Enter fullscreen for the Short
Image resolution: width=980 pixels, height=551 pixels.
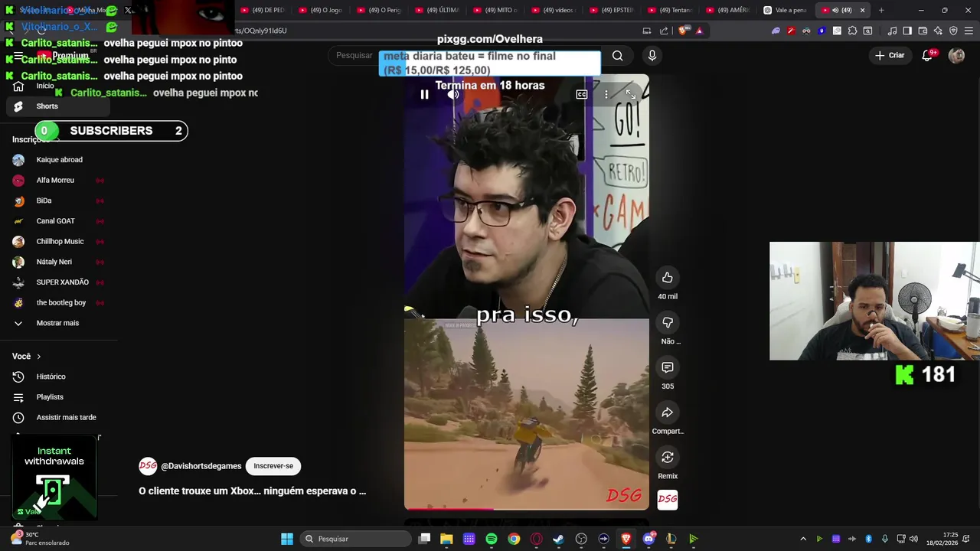631,94
